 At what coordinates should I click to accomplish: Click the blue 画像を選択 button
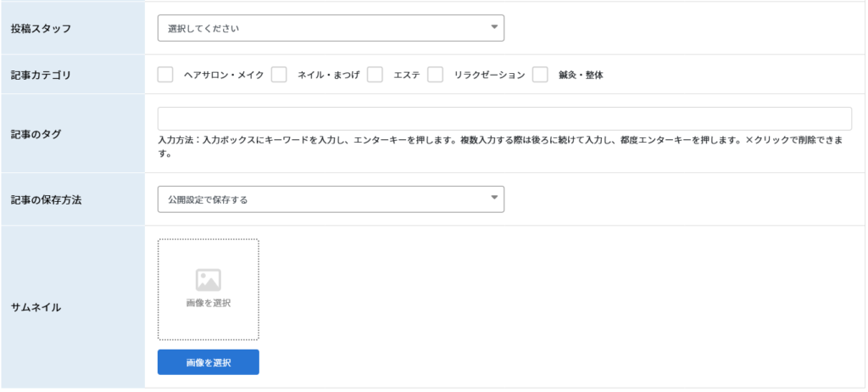[x=209, y=362]
